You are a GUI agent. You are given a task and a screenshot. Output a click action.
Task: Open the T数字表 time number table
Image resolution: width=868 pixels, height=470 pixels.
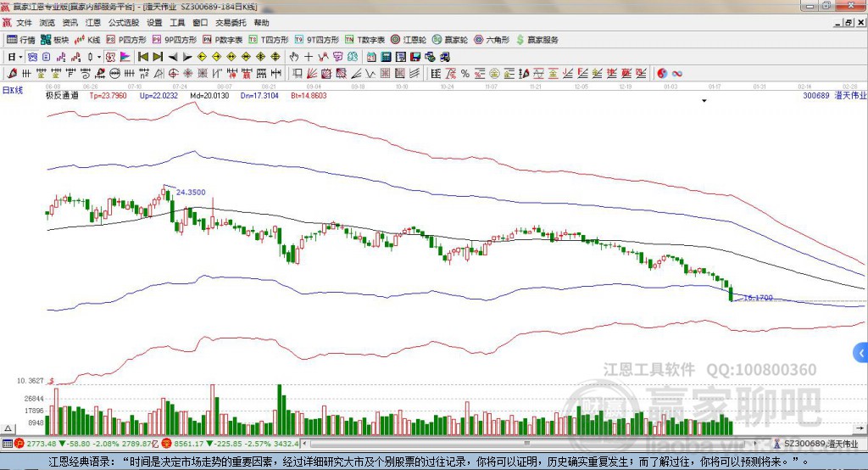coord(364,39)
